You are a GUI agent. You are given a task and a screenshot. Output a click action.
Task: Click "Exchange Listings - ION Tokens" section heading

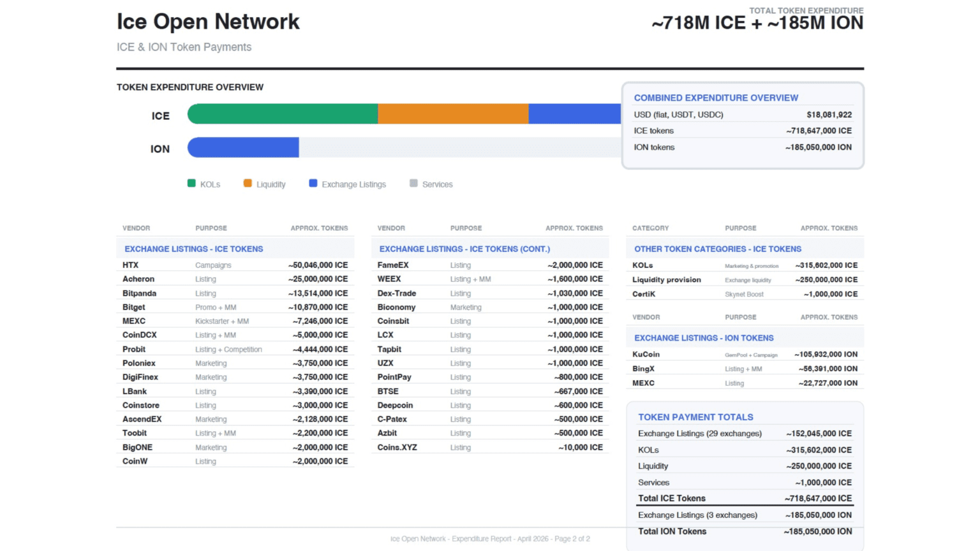point(704,338)
